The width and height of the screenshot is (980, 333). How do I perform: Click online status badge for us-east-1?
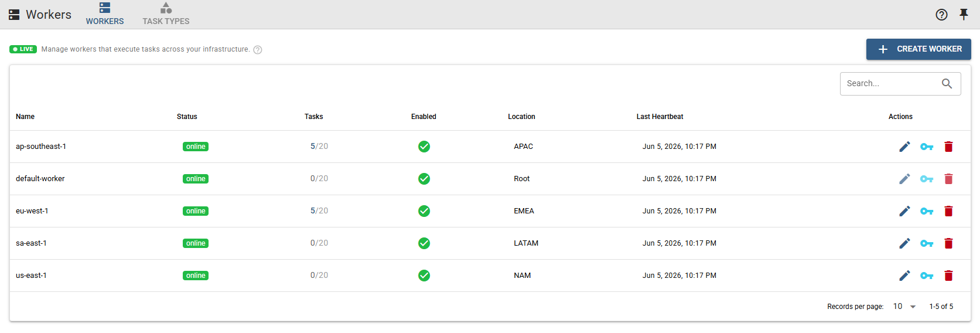coord(196,276)
